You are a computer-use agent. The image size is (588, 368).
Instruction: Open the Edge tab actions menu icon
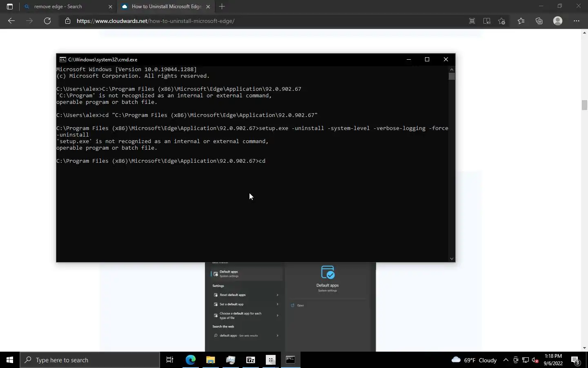(10, 7)
